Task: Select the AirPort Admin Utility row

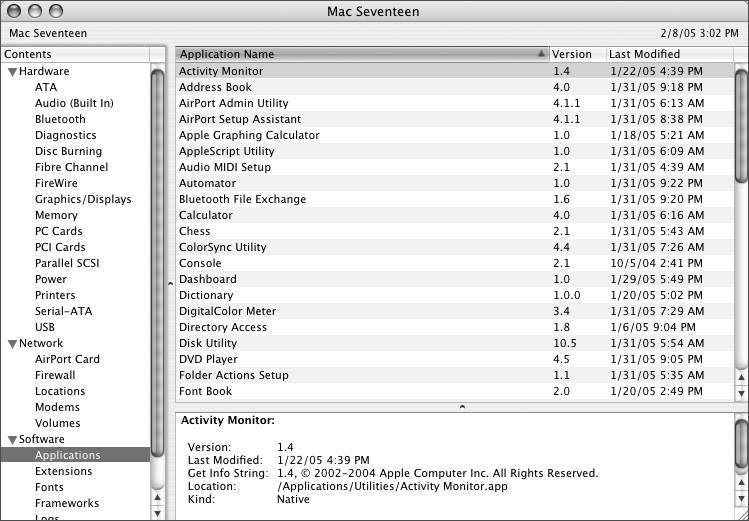Action: (454, 103)
